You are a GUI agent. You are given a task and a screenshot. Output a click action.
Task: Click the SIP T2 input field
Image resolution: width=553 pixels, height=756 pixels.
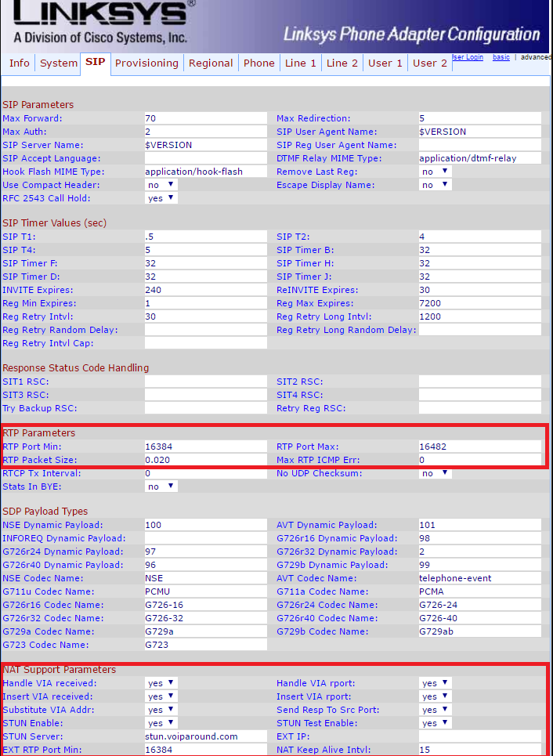click(480, 237)
